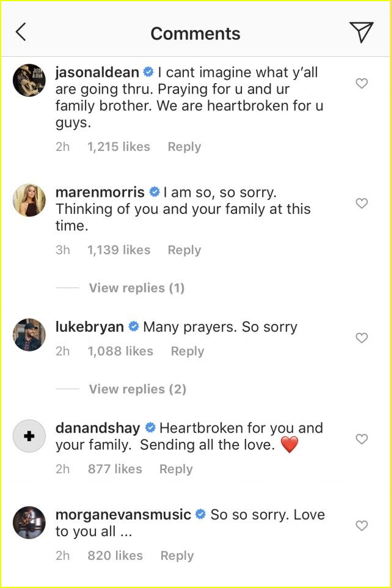Open marenmorris's username profile link
The image size is (391, 588).
[x=101, y=191]
